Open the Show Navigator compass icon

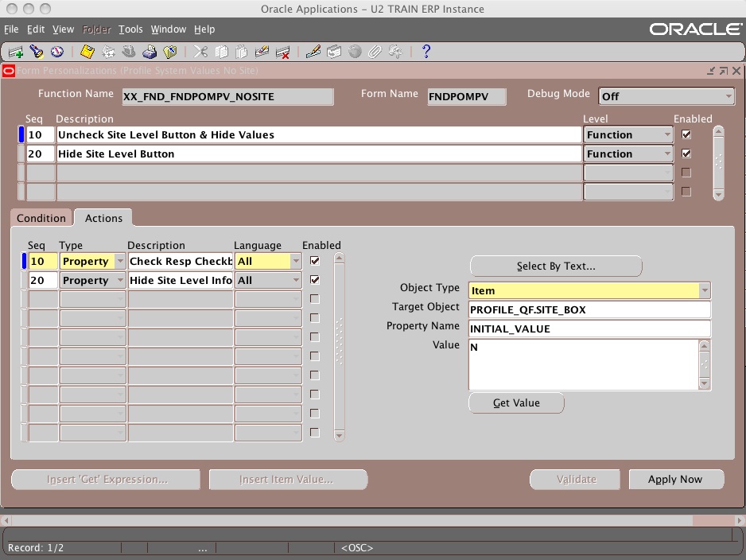(x=57, y=52)
